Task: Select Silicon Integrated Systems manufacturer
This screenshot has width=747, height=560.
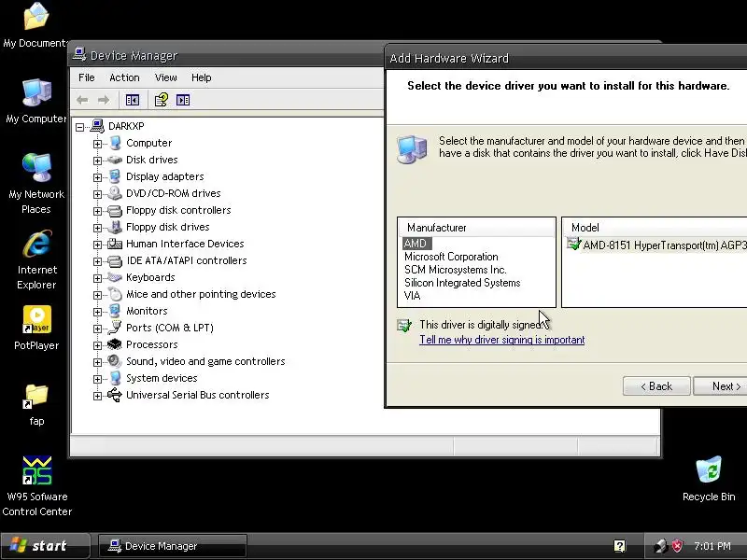Action: [x=462, y=283]
